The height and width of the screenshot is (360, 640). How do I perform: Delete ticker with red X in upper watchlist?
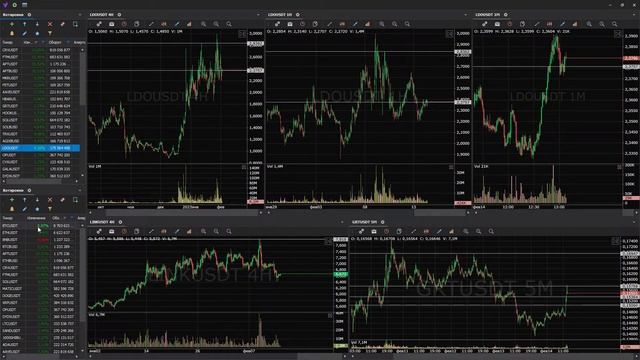click(x=50, y=24)
